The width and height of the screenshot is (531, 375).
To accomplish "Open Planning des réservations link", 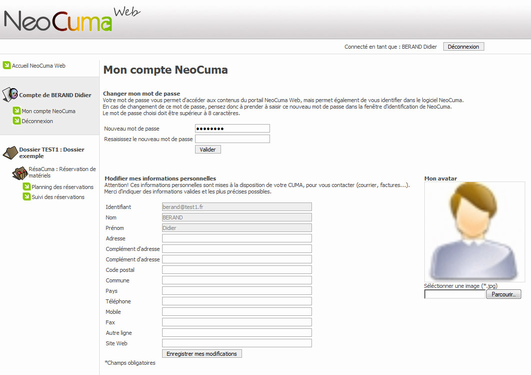I will [62, 187].
